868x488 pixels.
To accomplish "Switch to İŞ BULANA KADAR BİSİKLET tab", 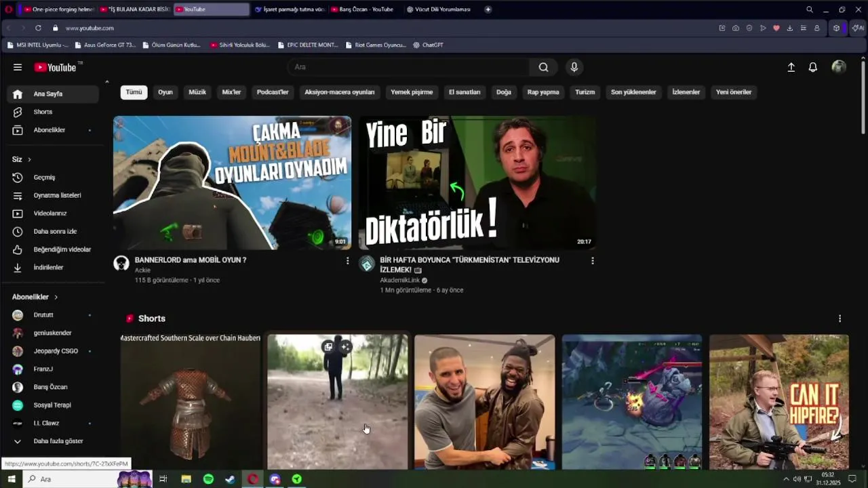I will [135, 9].
